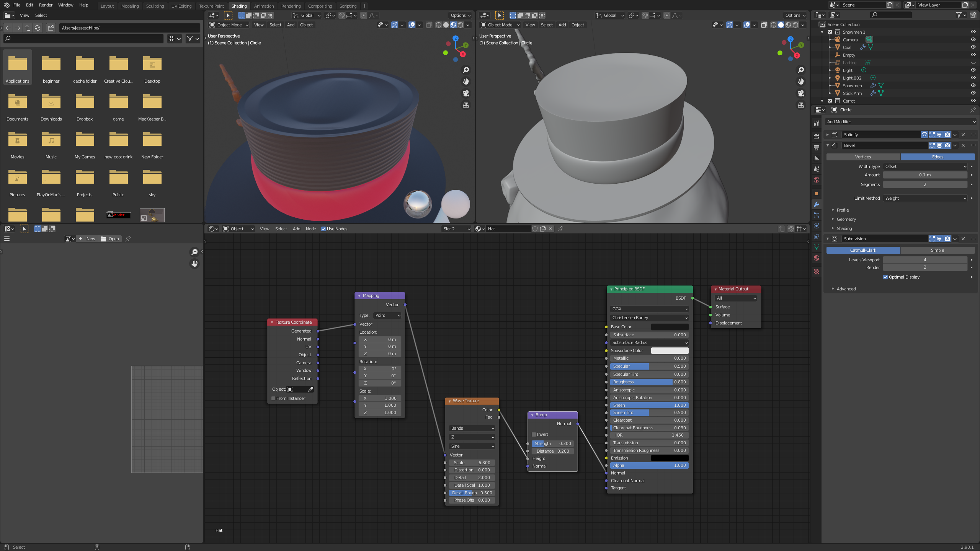Toggle perspective/orthographic grid icon in left viewport

point(465,105)
